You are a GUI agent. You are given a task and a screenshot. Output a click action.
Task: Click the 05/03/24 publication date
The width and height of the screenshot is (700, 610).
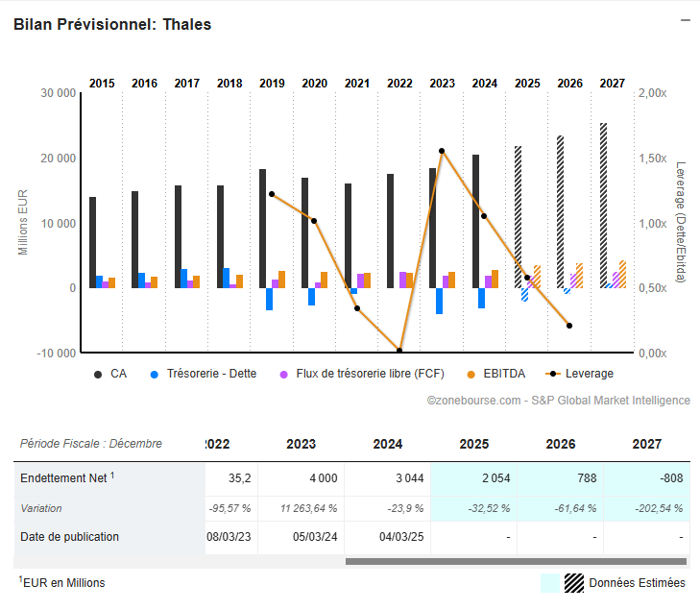[x=315, y=537]
